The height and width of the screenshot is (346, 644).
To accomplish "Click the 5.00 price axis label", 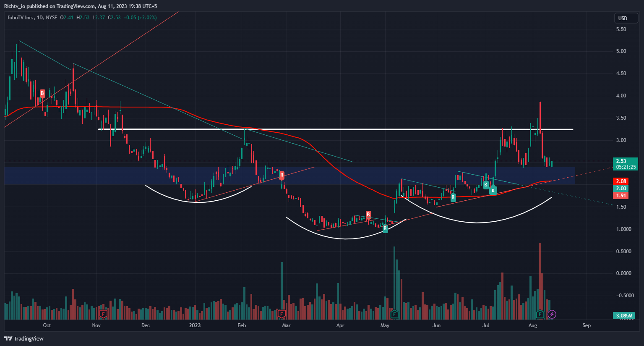I will click(621, 51).
